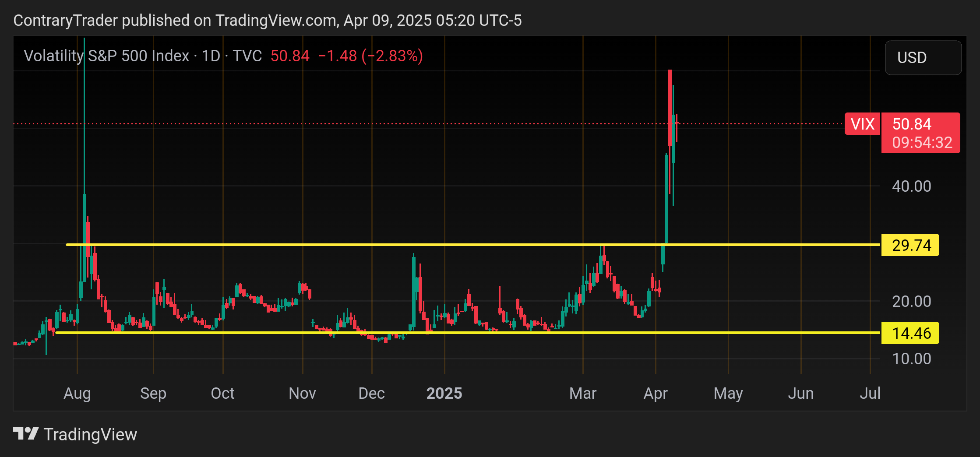Select the yellow 29.74 price label
Screen dimensions: 980x457
coord(910,245)
